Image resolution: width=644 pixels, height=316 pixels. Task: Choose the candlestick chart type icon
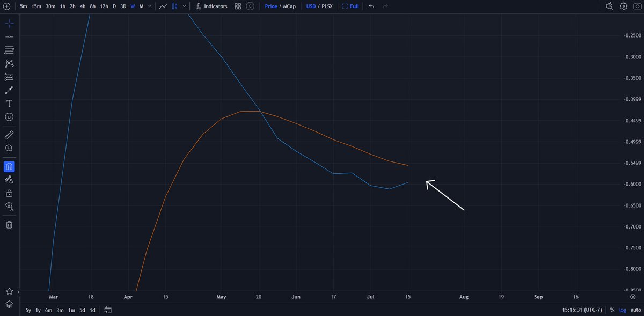point(174,6)
